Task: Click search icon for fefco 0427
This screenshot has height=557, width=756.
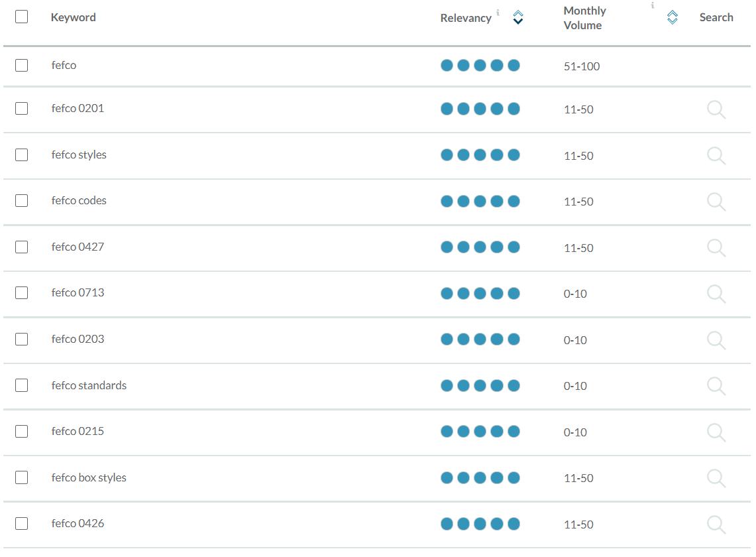Action: (716, 247)
